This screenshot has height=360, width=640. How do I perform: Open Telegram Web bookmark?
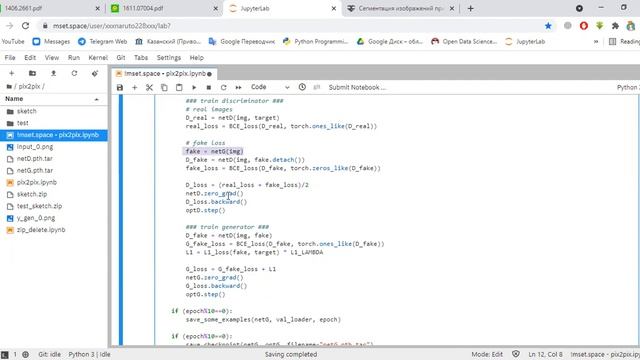coord(102,42)
